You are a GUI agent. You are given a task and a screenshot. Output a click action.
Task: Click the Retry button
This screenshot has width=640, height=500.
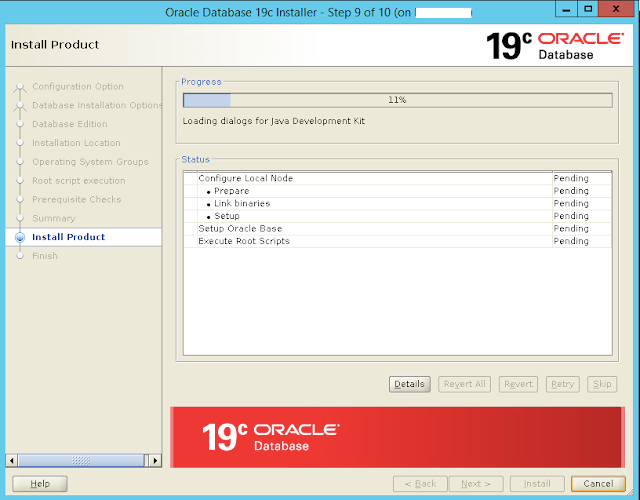pyautogui.click(x=562, y=384)
